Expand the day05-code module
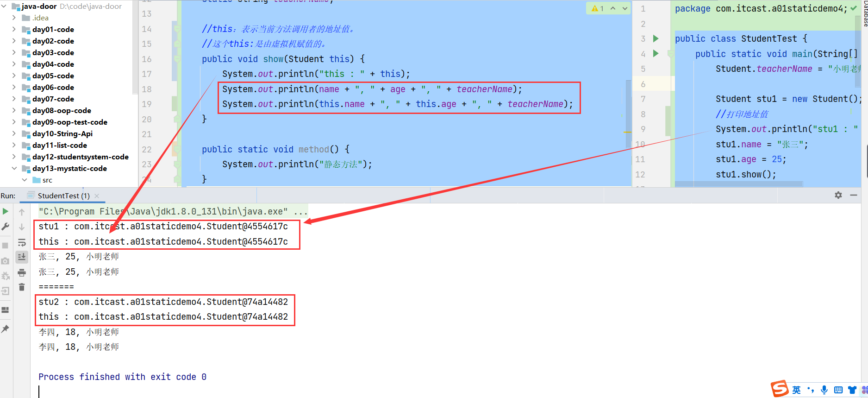This screenshot has width=868, height=398. tap(14, 76)
